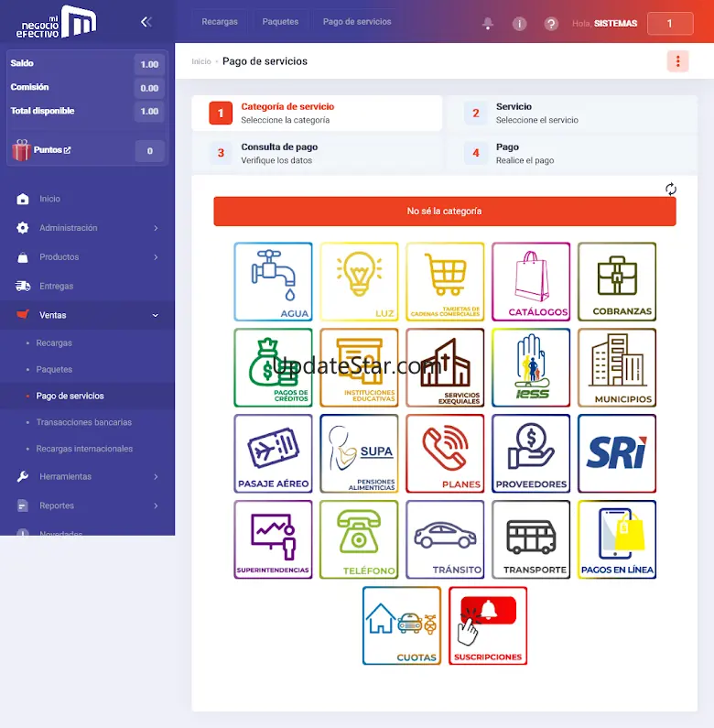Select step 3 Consulta de pago
This screenshot has width=714, height=728.
(317, 153)
